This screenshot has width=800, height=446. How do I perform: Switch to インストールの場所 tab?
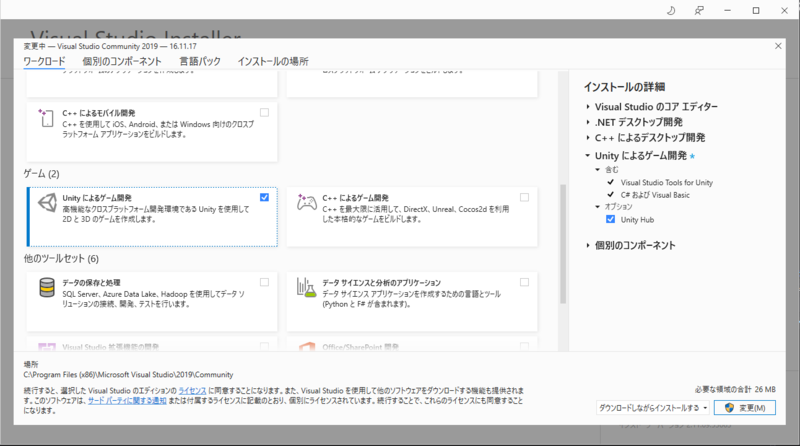273,62
